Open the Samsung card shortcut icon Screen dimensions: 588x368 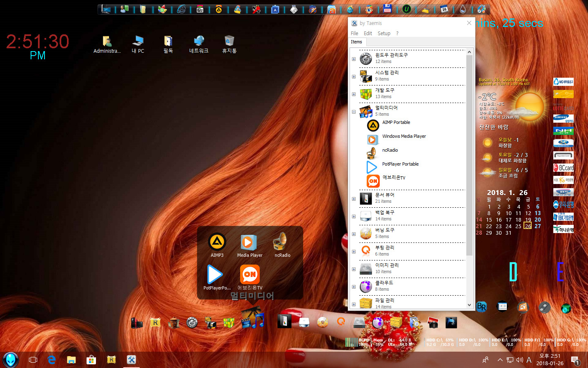pos(563,119)
